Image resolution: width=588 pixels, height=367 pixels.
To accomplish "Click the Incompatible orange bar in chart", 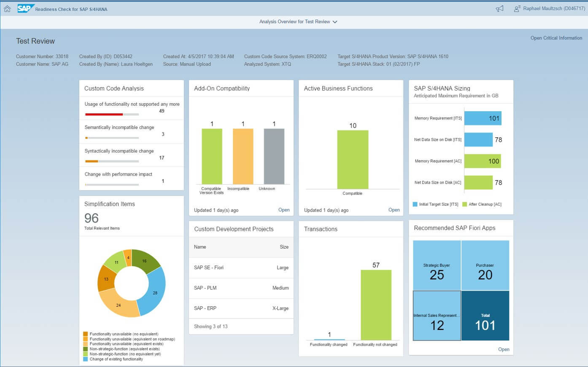I will 243,156.
